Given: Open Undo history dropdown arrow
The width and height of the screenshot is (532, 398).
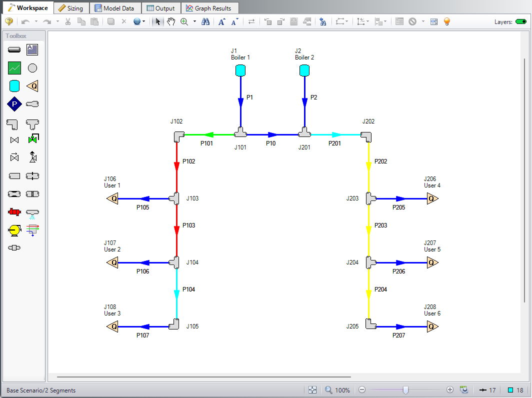Looking at the screenshot, I should pos(36,21).
